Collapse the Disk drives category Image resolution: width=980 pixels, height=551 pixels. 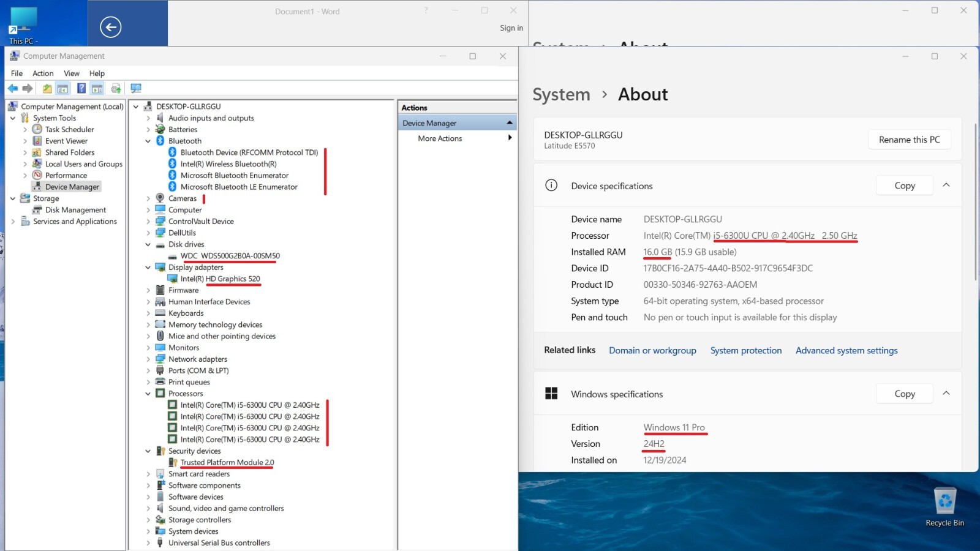148,244
